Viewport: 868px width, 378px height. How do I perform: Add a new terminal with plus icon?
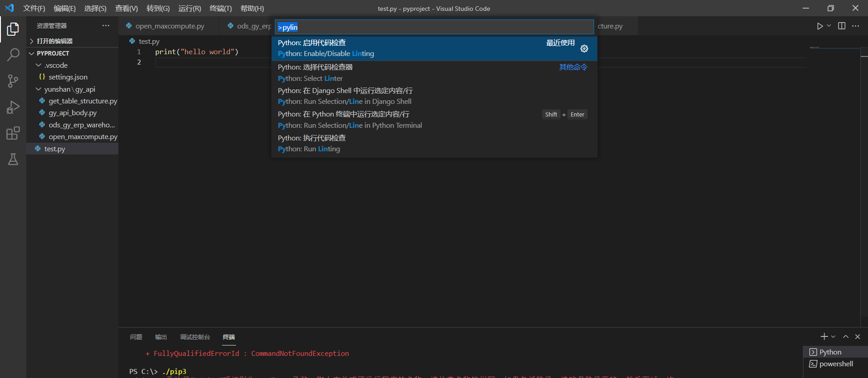point(824,336)
